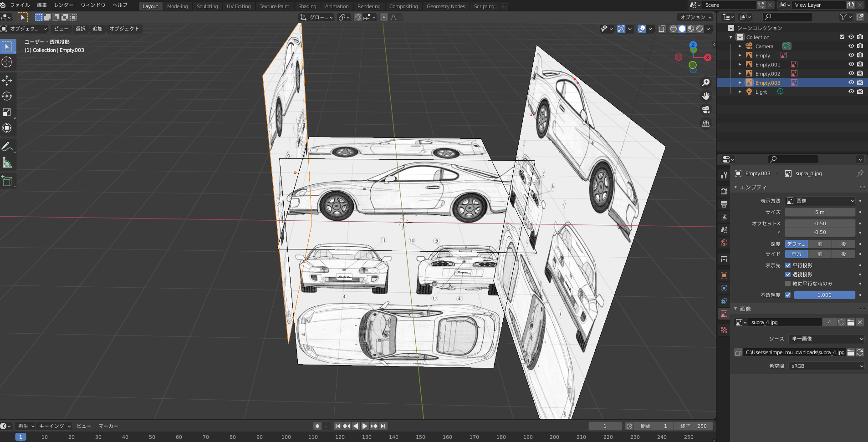The image size is (868, 442).
Task: Select the Measure tool
Action: tap(7, 163)
